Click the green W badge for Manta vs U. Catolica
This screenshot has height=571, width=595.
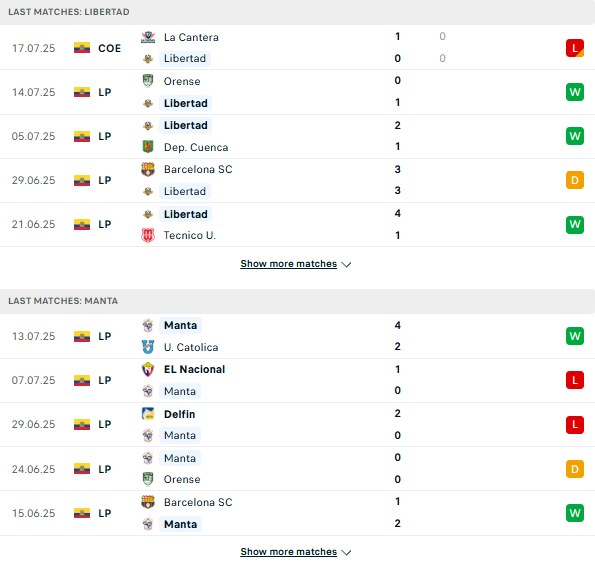[x=575, y=336]
